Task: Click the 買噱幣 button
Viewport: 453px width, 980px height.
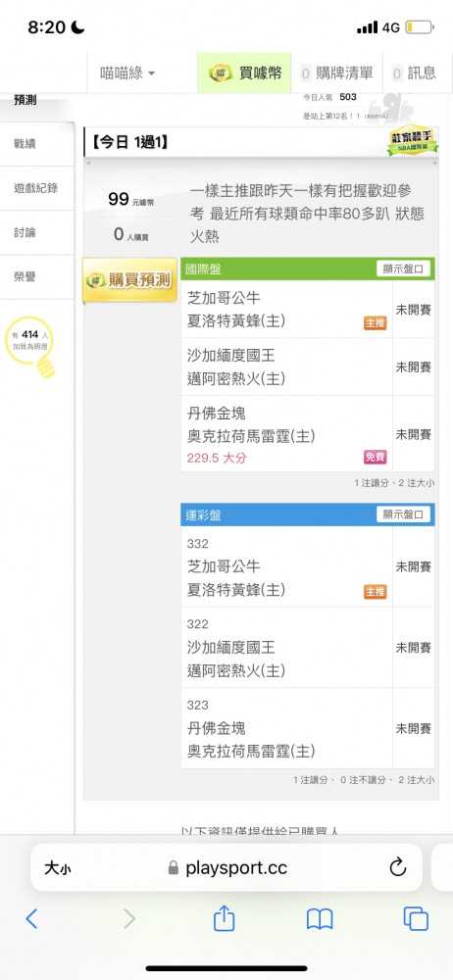Action: click(245, 73)
